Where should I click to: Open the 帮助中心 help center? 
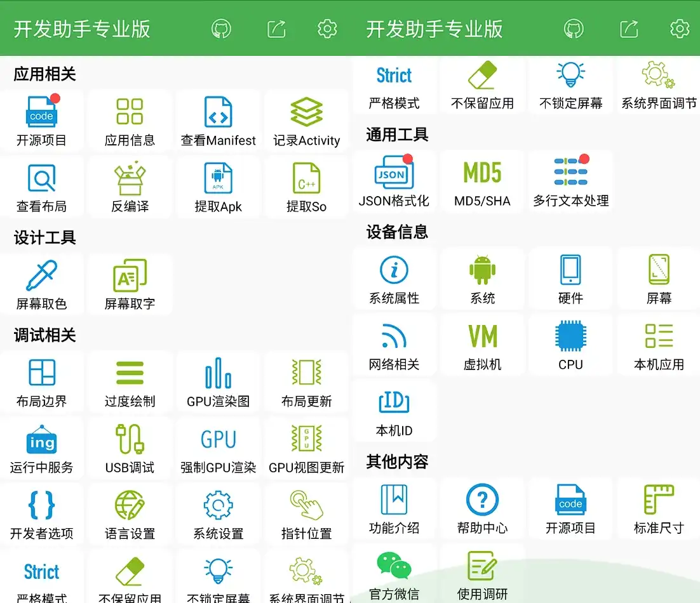click(x=483, y=509)
